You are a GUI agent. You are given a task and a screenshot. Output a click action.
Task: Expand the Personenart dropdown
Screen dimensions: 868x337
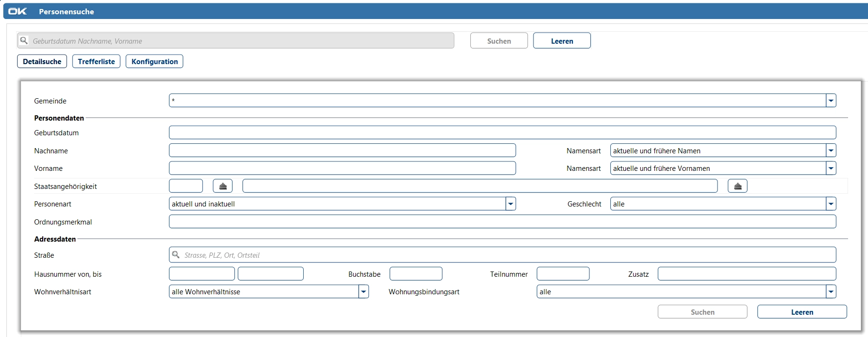[x=510, y=204]
